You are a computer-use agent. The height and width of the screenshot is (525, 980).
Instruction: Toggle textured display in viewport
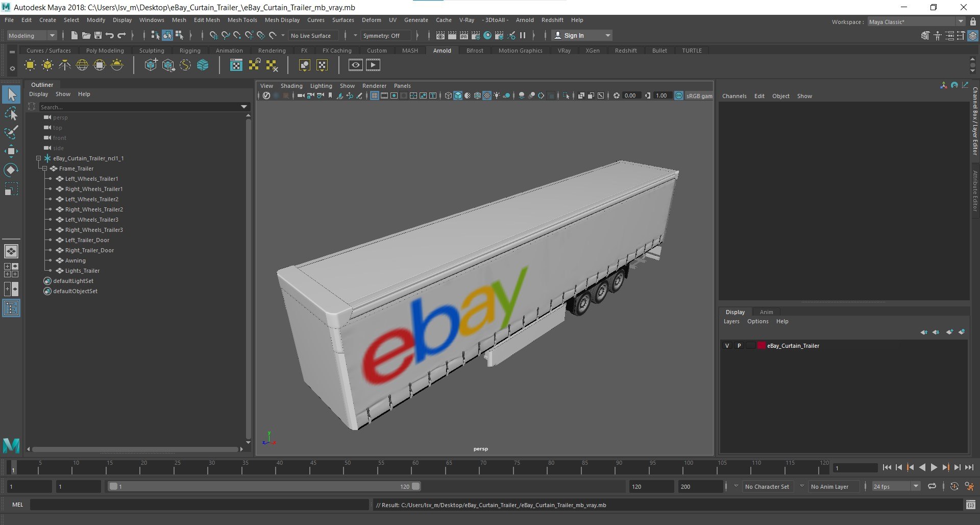[x=487, y=96]
